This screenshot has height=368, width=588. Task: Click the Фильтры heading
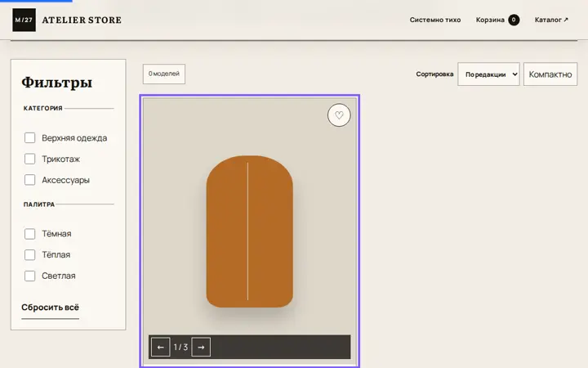[56, 83]
